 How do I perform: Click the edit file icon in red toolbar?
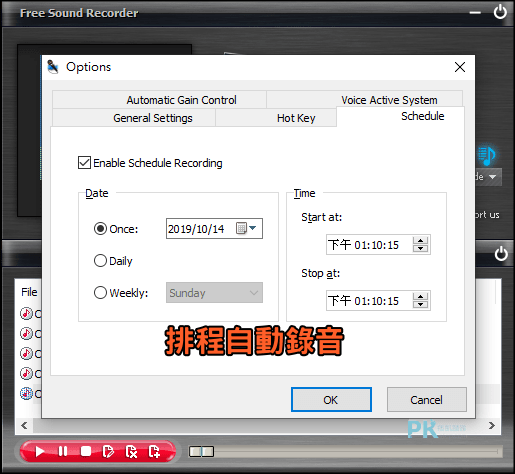(x=108, y=452)
